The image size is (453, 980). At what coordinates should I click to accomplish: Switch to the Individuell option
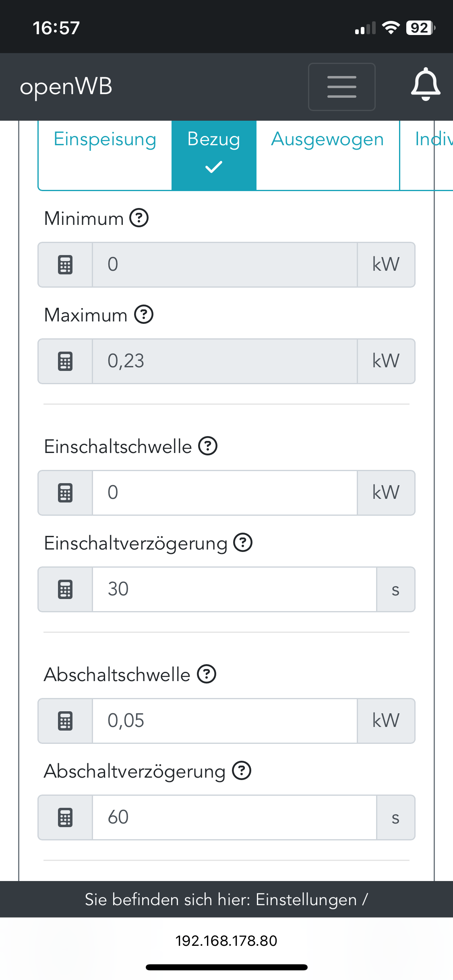433,140
